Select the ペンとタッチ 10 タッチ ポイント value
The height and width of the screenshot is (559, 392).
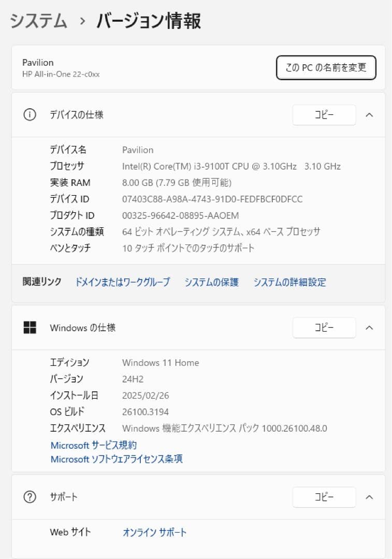[188, 248]
